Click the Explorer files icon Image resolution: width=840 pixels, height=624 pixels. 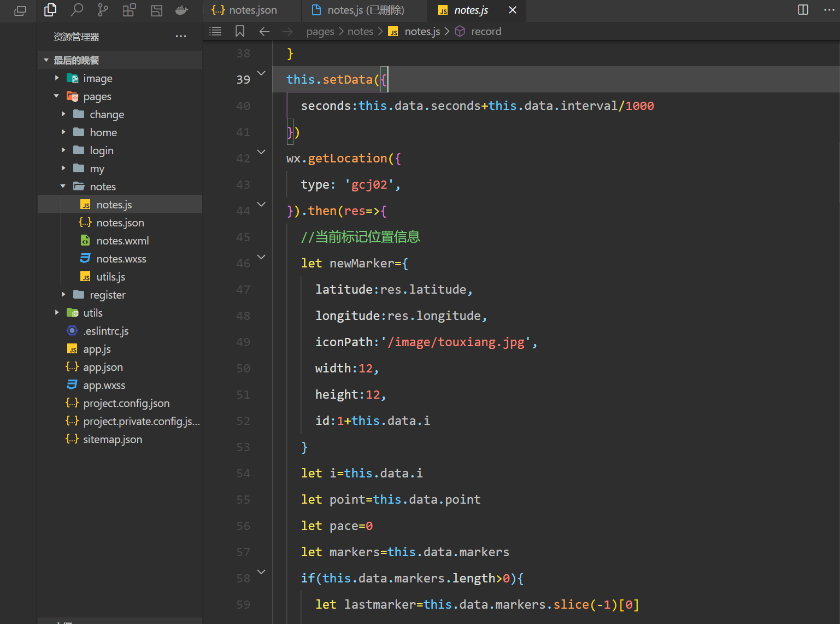(x=50, y=10)
